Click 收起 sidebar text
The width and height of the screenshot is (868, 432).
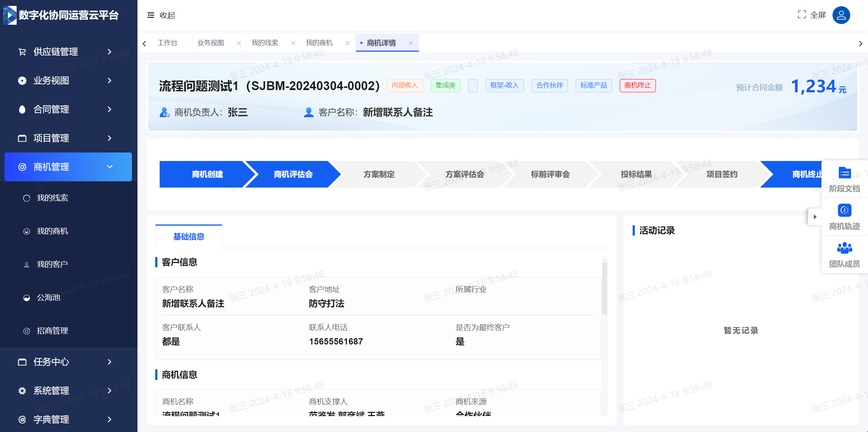pos(167,15)
